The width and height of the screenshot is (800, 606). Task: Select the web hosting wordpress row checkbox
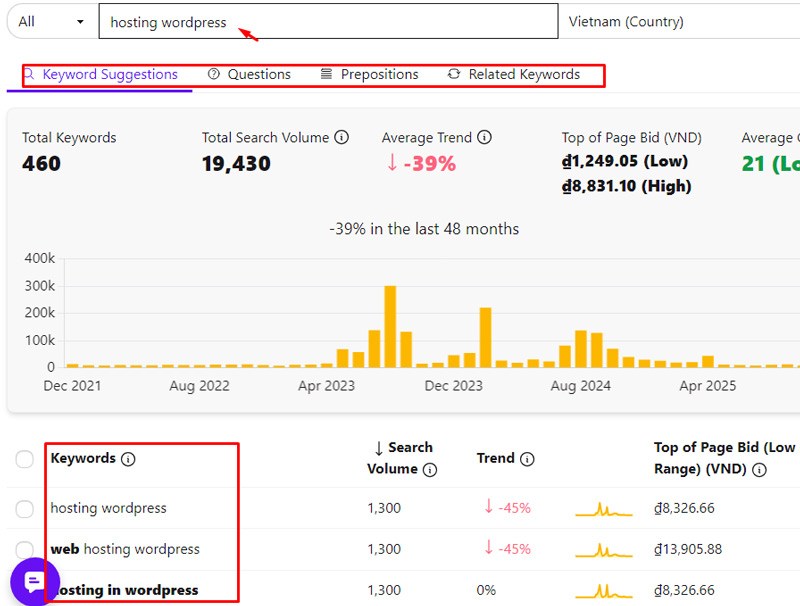point(25,549)
